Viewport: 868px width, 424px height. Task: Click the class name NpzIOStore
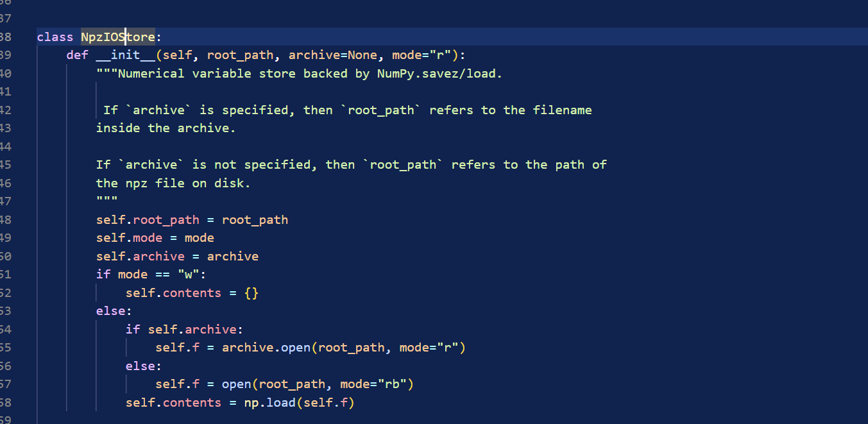pyautogui.click(x=118, y=37)
